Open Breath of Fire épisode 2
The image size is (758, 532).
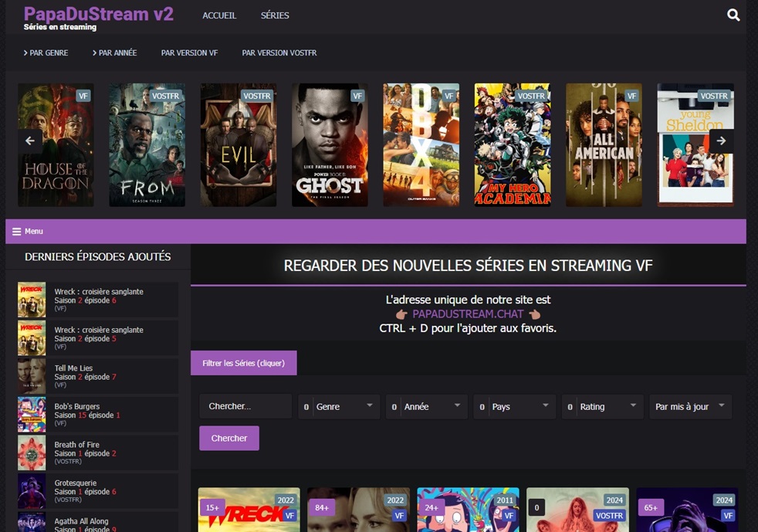[x=98, y=452]
